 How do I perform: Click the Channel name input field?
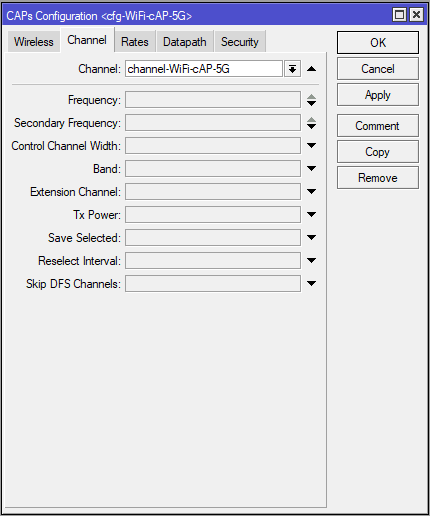(x=204, y=69)
